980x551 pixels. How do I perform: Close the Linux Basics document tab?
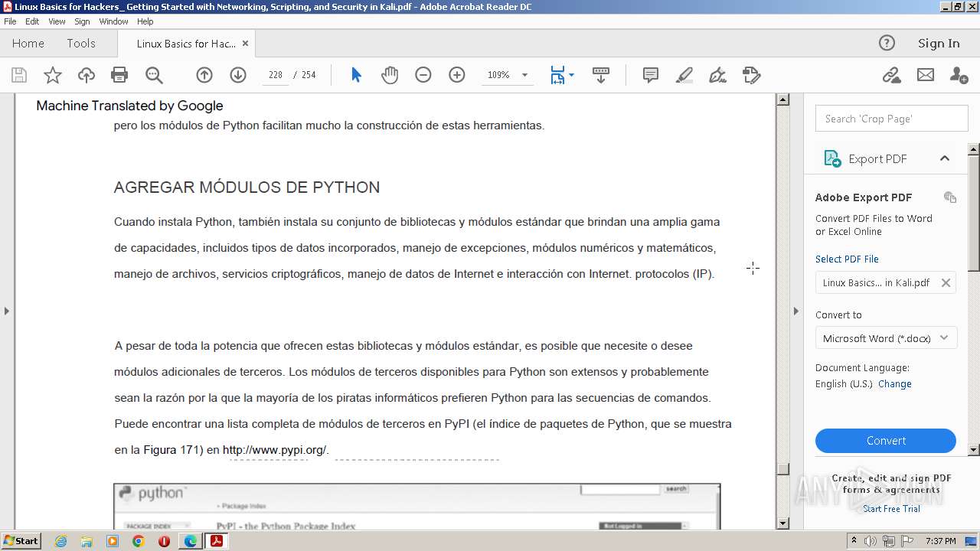pos(245,44)
